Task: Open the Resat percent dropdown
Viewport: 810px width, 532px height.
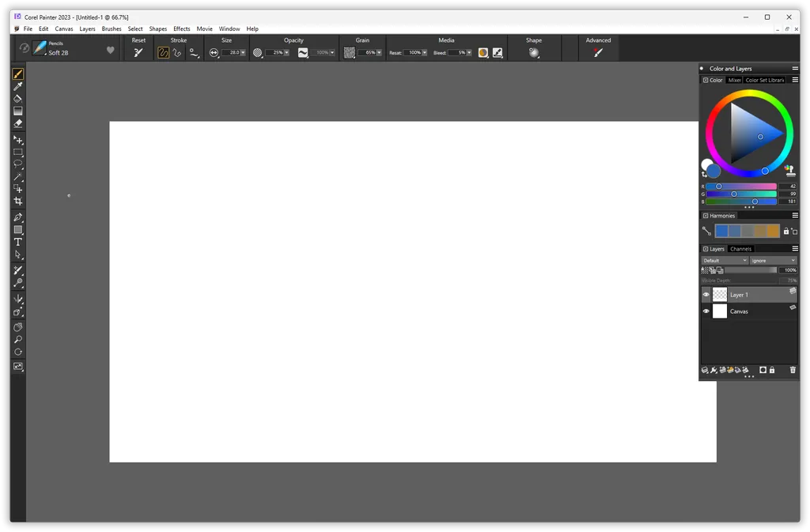Action: point(424,53)
